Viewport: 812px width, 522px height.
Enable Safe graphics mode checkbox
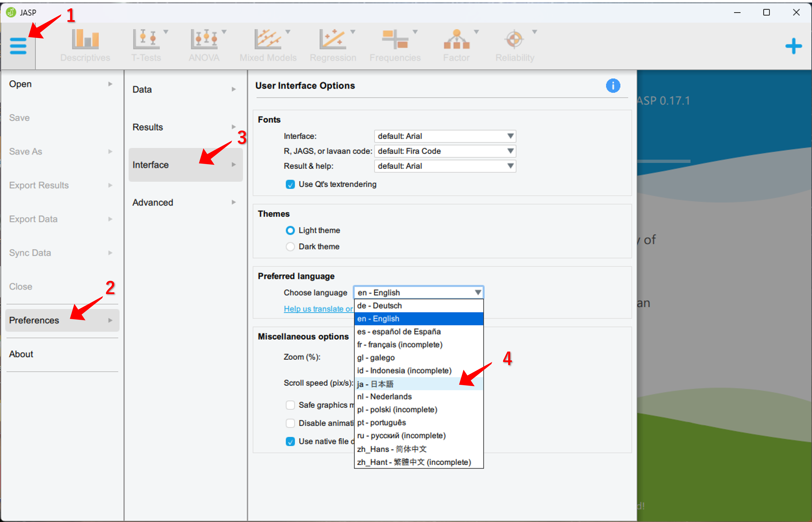[x=290, y=405]
